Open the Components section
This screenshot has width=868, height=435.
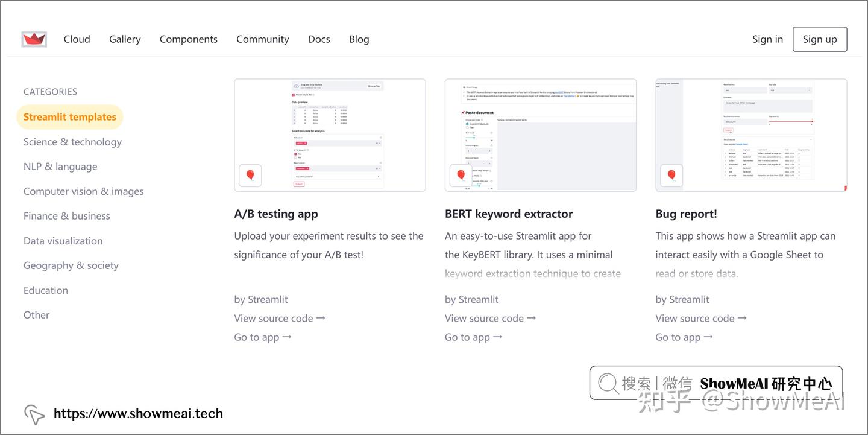[189, 39]
